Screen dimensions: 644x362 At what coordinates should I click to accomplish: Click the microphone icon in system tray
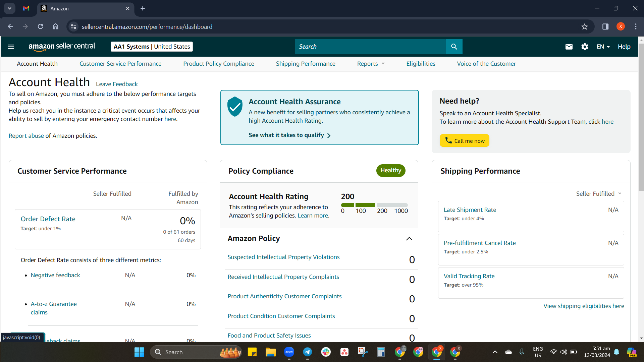pyautogui.click(x=522, y=352)
